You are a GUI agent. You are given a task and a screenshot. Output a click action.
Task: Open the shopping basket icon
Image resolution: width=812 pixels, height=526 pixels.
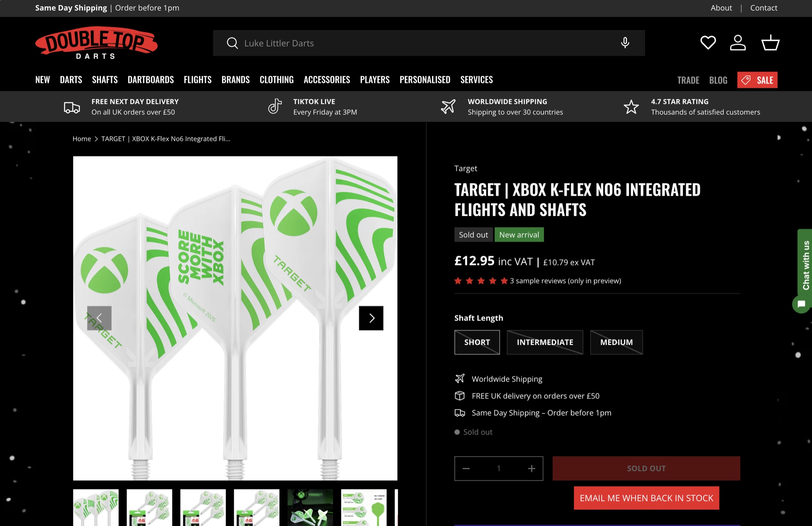coord(770,43)
